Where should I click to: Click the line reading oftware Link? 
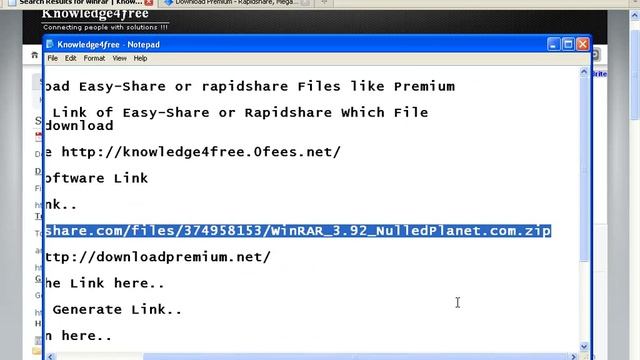pyautogui.click(x=97, y=178)
